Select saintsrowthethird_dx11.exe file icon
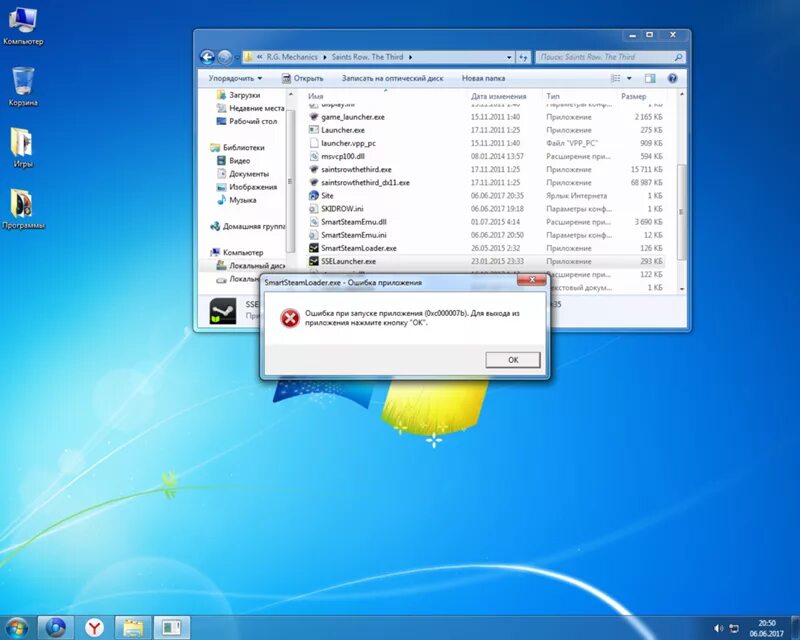This screenshot has height=640, width=800. click(x=314, y=183)
